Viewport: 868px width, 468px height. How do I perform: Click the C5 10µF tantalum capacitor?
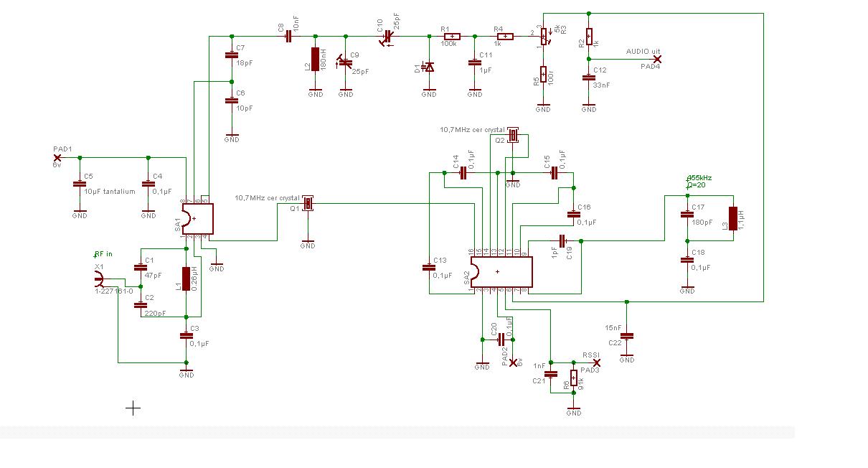(80, 184)
